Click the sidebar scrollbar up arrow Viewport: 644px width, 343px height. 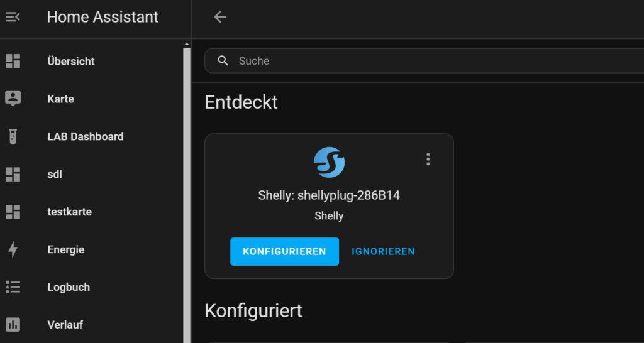point(186,44)
